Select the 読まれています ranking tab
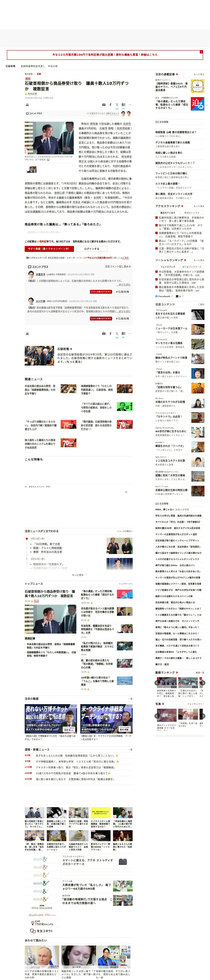210x980 pixels. tap(168, 213)
